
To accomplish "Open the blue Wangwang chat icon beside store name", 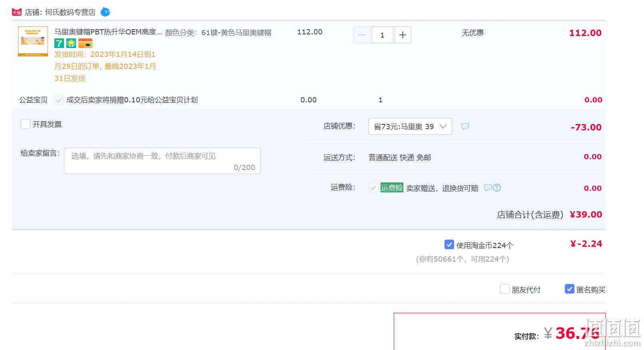I will 105,12.
